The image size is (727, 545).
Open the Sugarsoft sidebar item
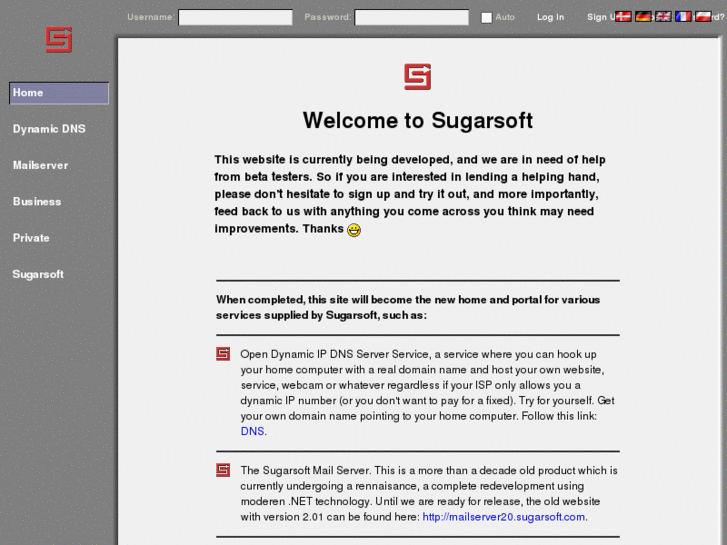(38, 274)
